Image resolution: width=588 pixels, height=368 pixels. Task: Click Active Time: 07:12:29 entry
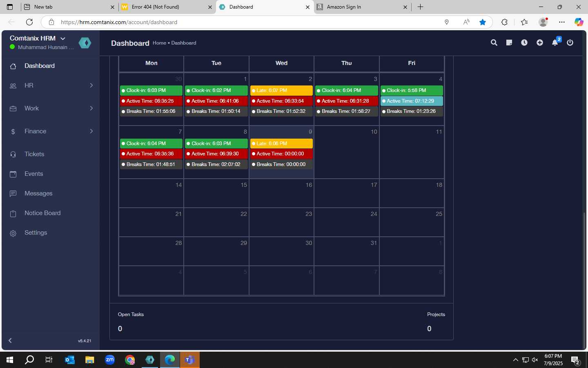(x=412, y=101)
